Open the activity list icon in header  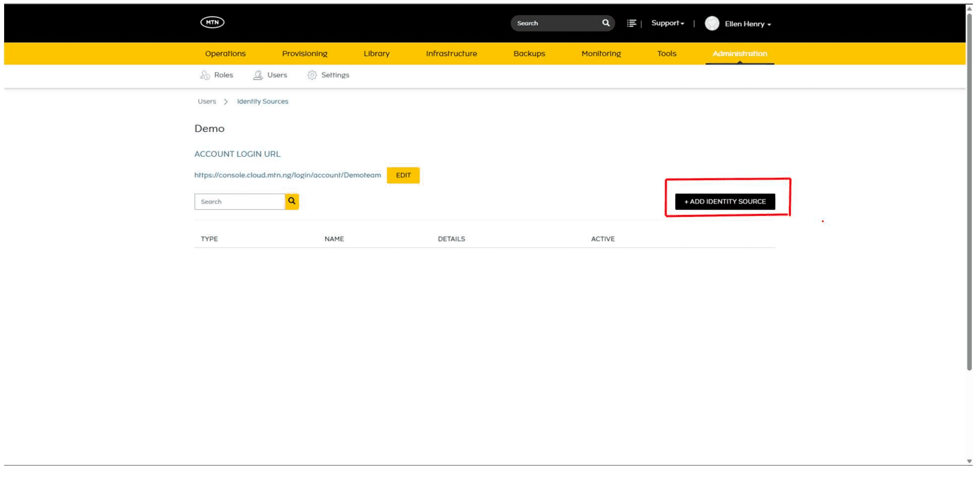click(x=631, y=23)
